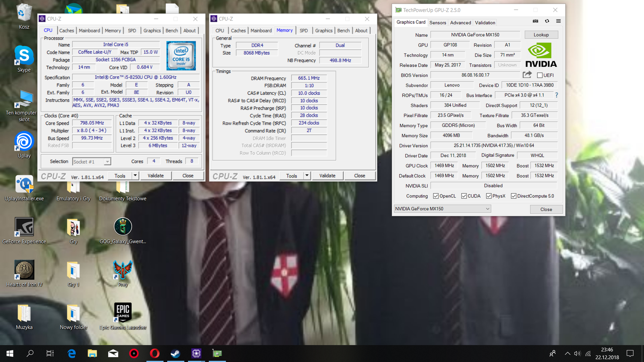Toggle the DirectCompute 5.0 checkbox

tap(514, 196)
